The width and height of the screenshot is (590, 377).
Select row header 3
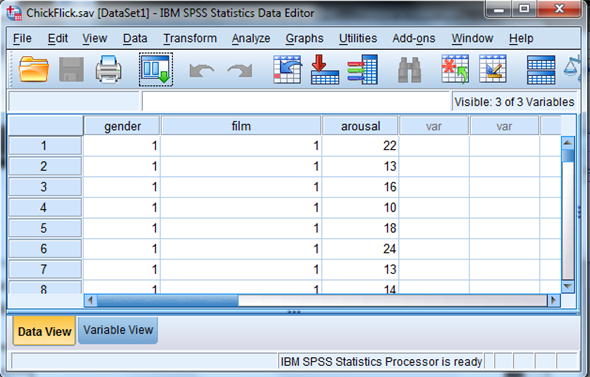click(x=45, y=187)
